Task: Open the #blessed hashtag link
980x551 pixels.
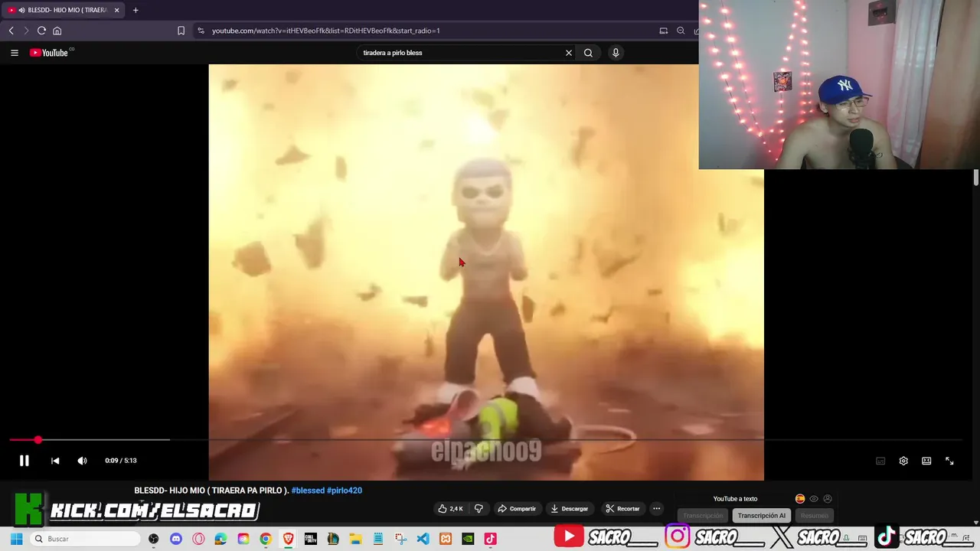Action: point(308,491)
